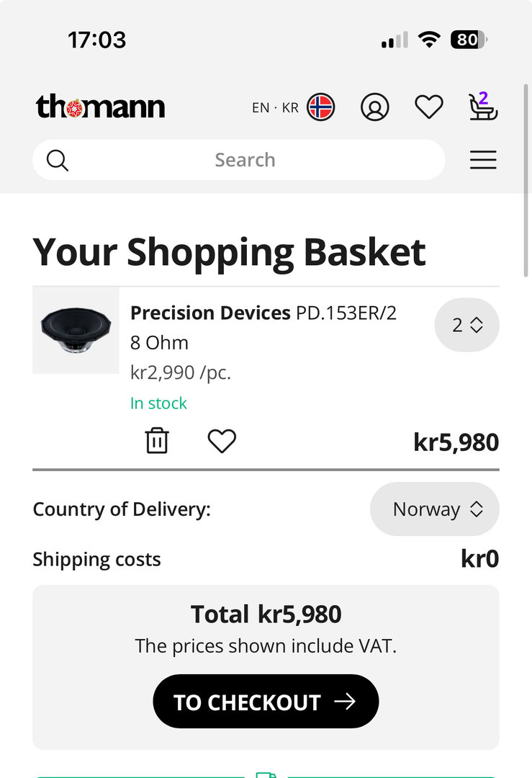Viewport: 532px width, 778px height.
Task: Open the shopping basket sleigh icon
Action: [482, 107]
